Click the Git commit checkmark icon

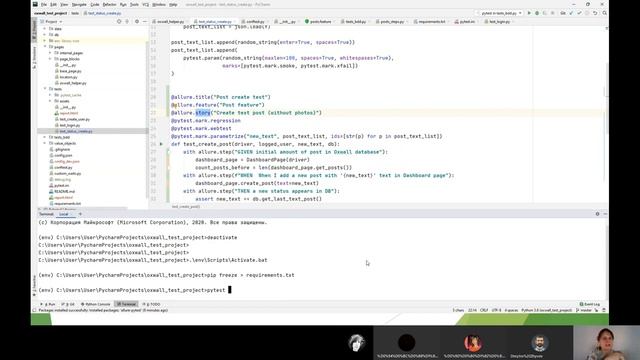(x=579, y=13)
